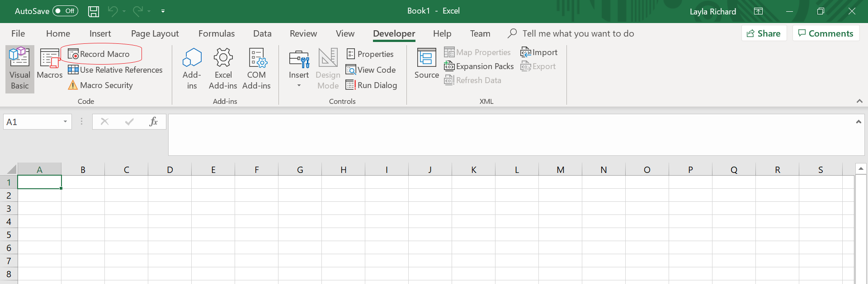
Task: Click the Tell me search field
Action: (x=578, y=33)
